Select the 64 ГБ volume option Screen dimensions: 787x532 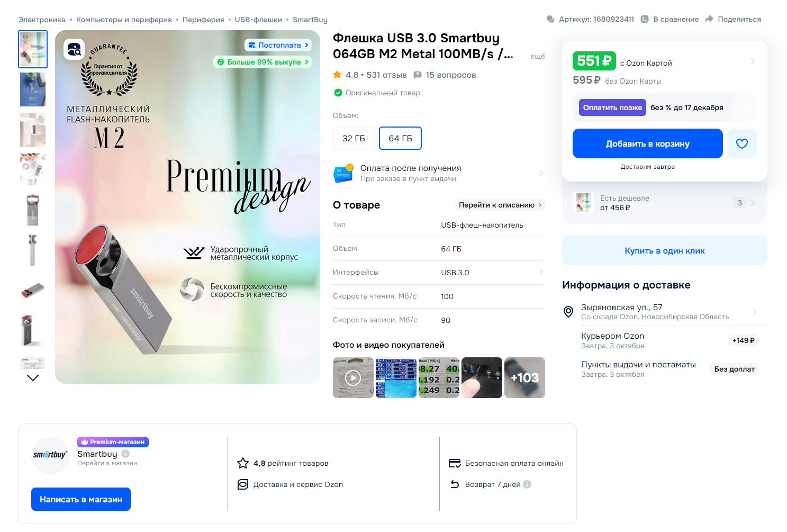coord(401,138)
